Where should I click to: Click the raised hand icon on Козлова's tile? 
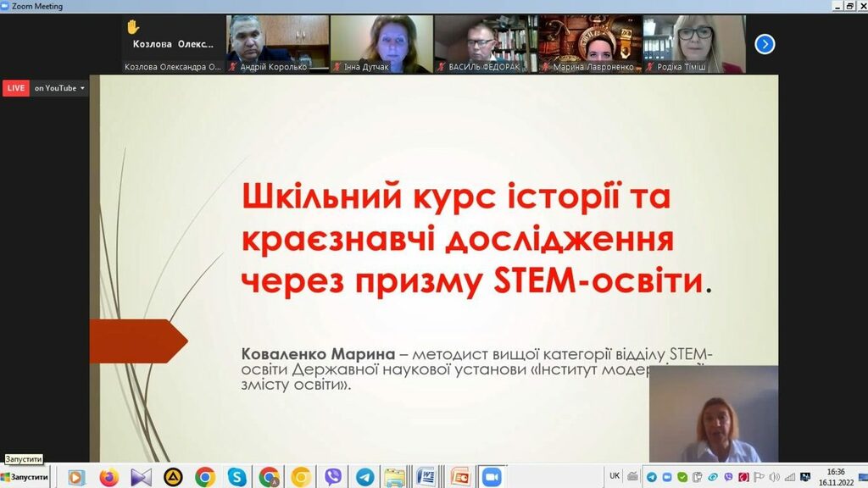(x=132, y=27)
